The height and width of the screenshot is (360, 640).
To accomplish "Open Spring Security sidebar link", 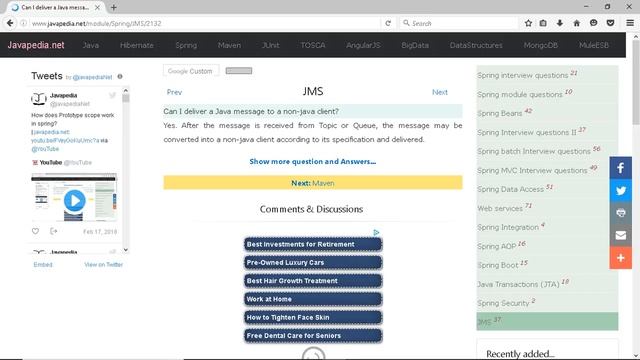I will pos(503,303).
